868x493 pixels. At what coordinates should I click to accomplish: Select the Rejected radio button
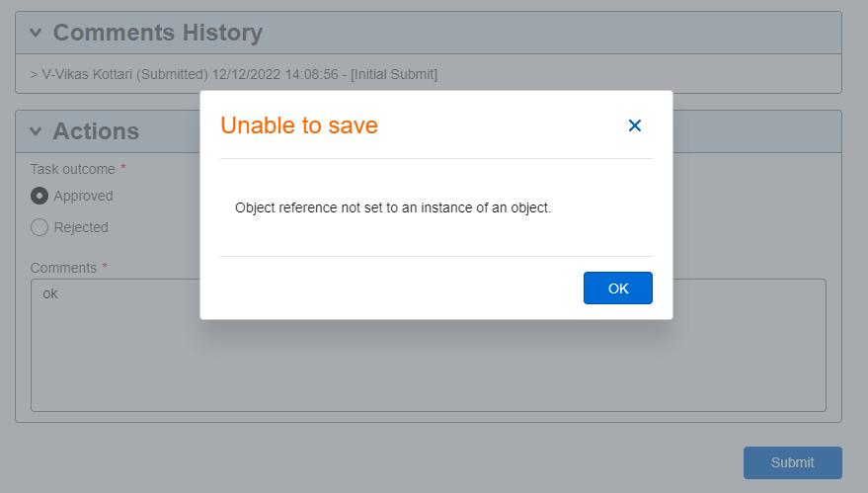pyautogui.click(x=39, y=227)
